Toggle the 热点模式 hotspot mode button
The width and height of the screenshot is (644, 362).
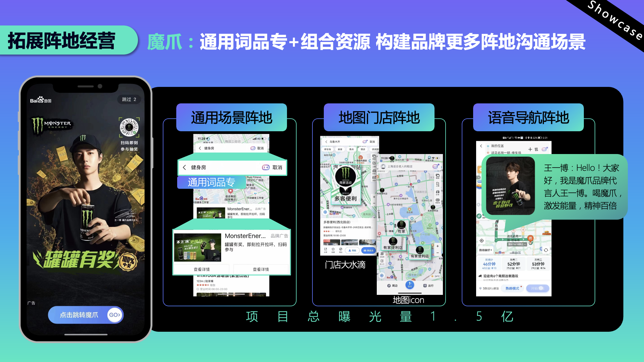pyautogui.click(x=513, y=289)
